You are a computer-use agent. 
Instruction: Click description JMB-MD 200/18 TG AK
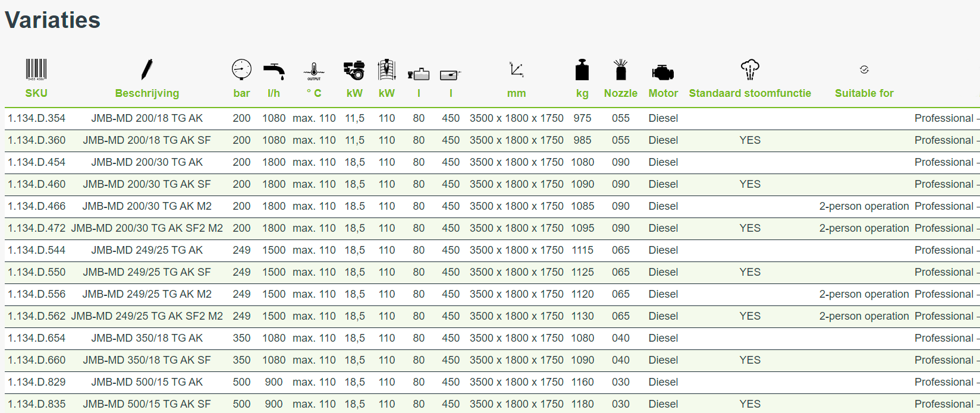coord(147,118)
